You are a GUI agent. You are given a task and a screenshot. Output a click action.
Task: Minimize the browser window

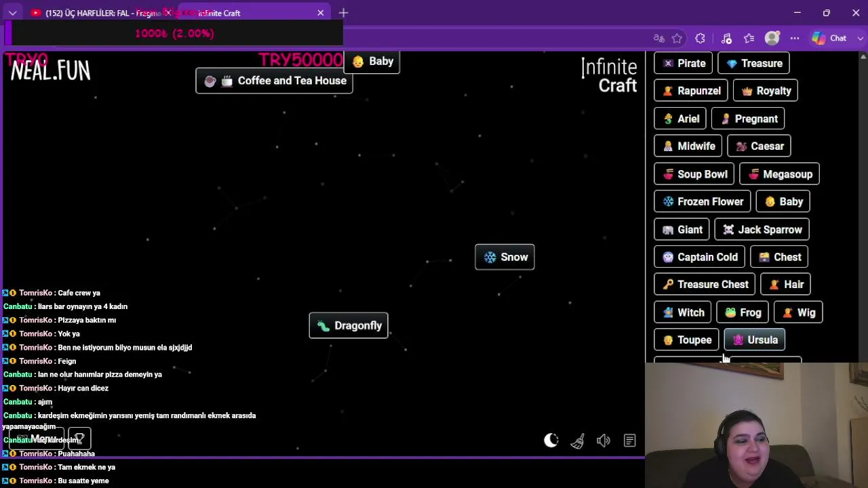[797, 13]
